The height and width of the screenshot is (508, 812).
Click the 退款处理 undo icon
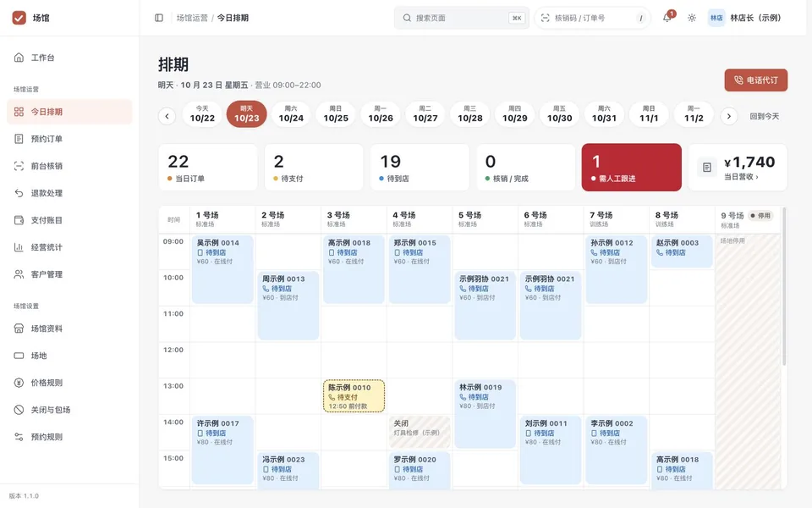19,193
